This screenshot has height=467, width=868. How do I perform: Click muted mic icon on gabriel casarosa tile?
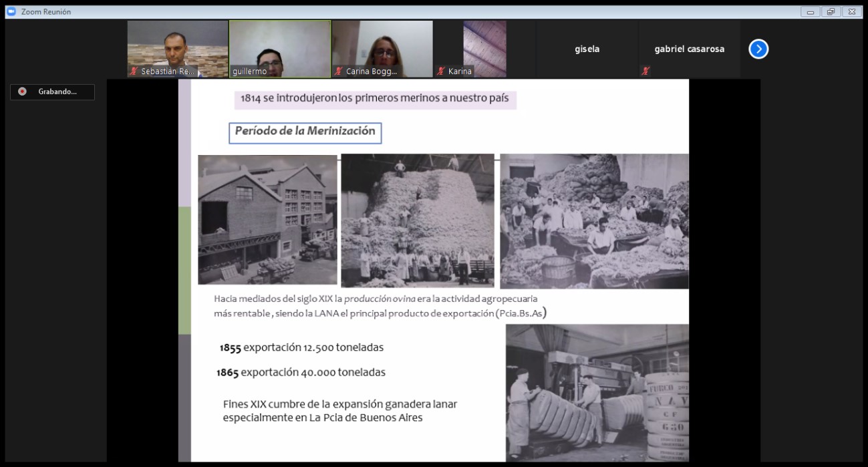(645, 71)
